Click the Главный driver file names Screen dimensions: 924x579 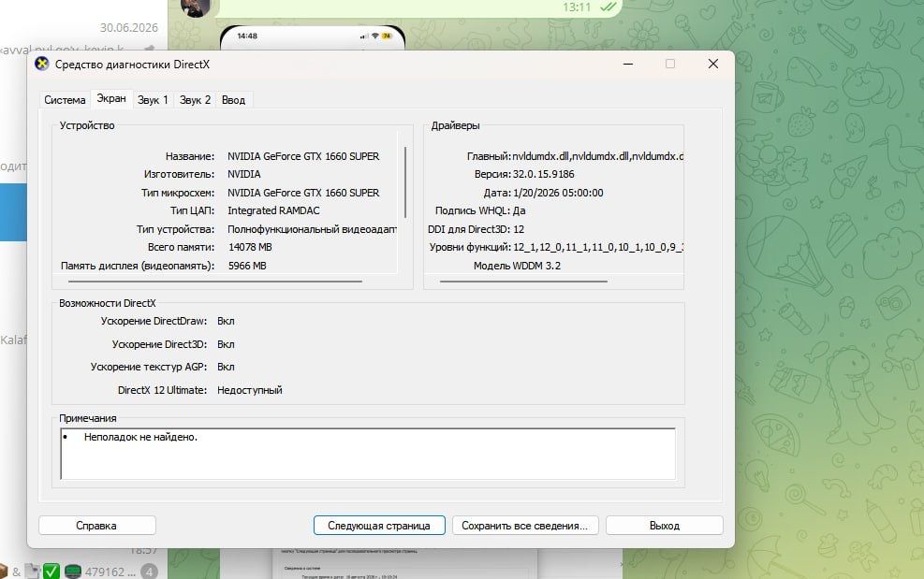[597, 156]
